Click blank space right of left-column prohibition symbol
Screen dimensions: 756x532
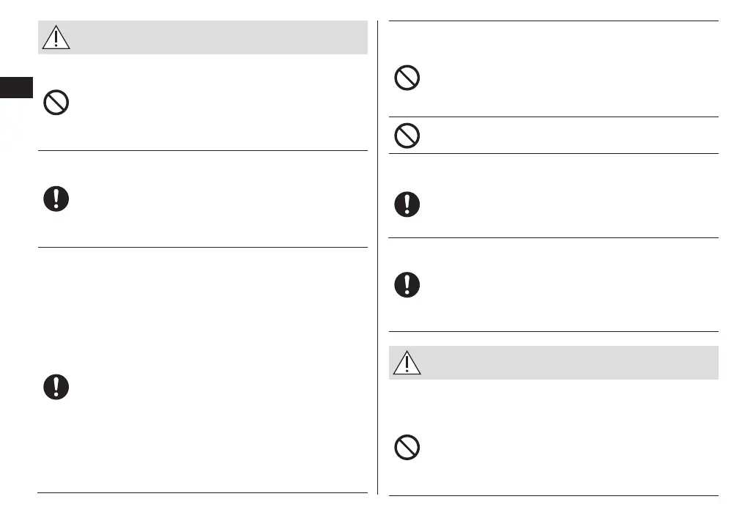(220, 103)
